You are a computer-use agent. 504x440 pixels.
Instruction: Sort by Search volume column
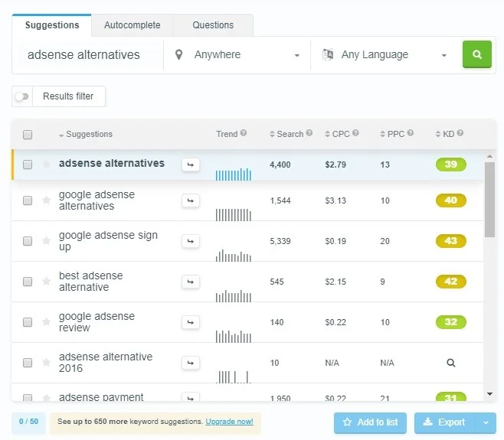(x=286, y=134)
